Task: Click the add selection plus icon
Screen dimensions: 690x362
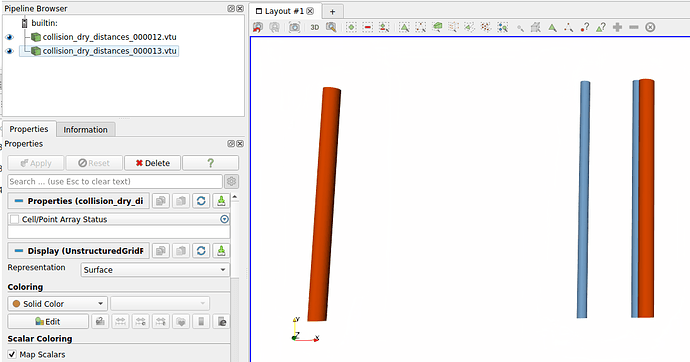Action: [617, 27]
